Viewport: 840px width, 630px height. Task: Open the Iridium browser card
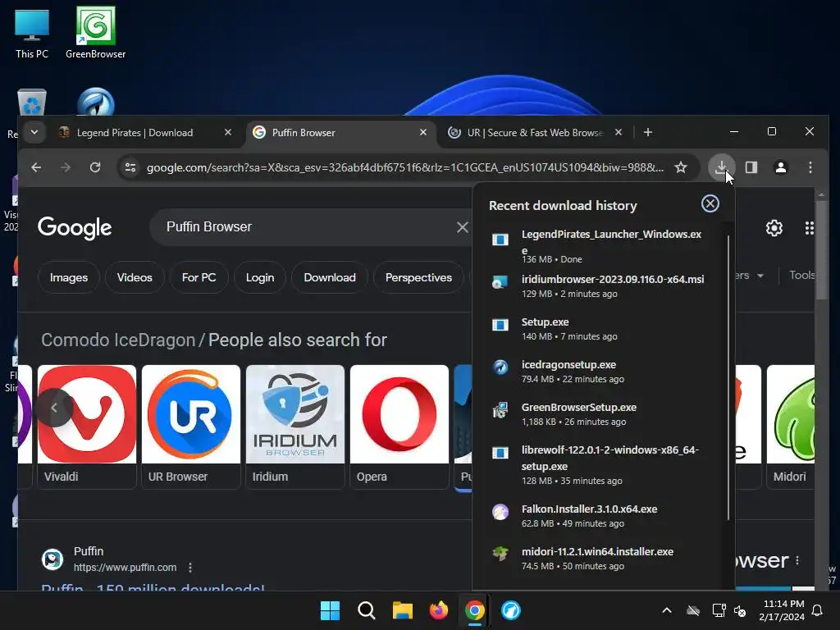click(295, 427)
